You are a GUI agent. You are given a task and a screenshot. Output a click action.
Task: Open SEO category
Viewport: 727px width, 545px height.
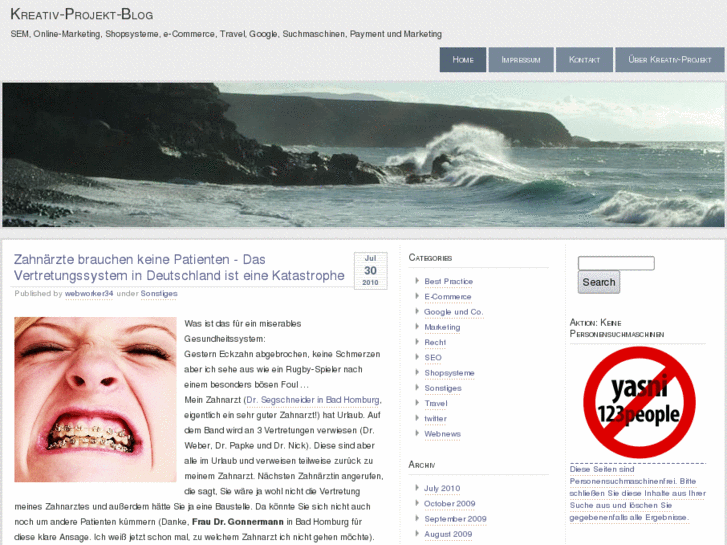[x=433, y=358]
